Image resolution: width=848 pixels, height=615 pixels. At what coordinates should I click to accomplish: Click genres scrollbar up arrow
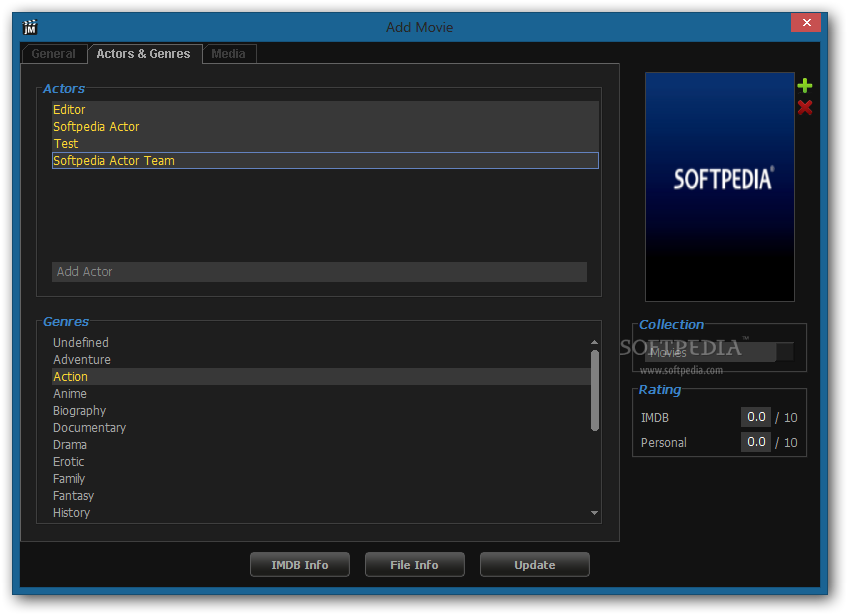tap(594, 342)
